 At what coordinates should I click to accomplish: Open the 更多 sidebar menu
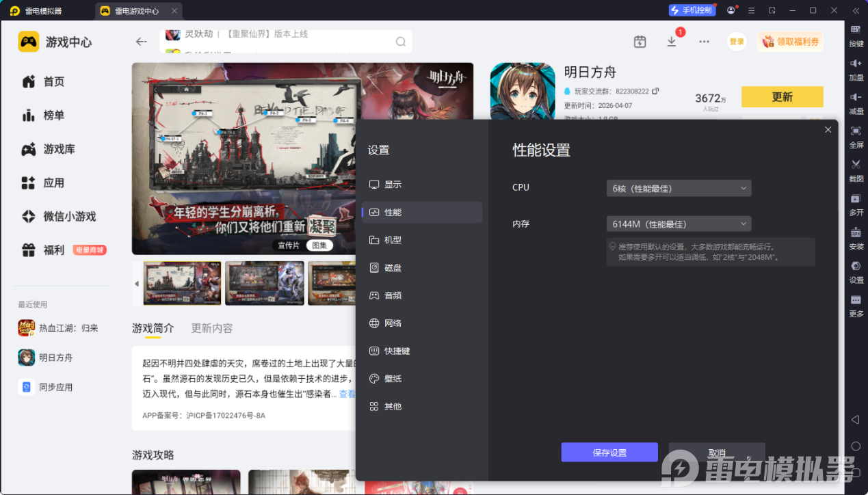point(856,305)
